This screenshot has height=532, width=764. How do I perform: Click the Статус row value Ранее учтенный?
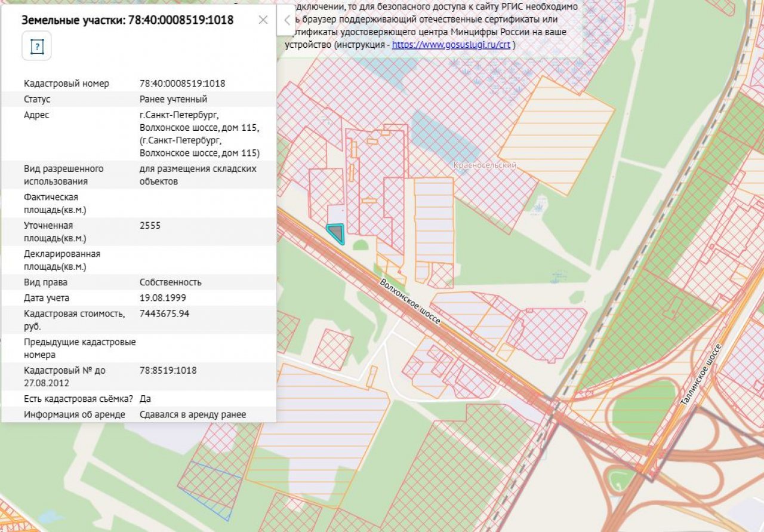click(173, 99)
